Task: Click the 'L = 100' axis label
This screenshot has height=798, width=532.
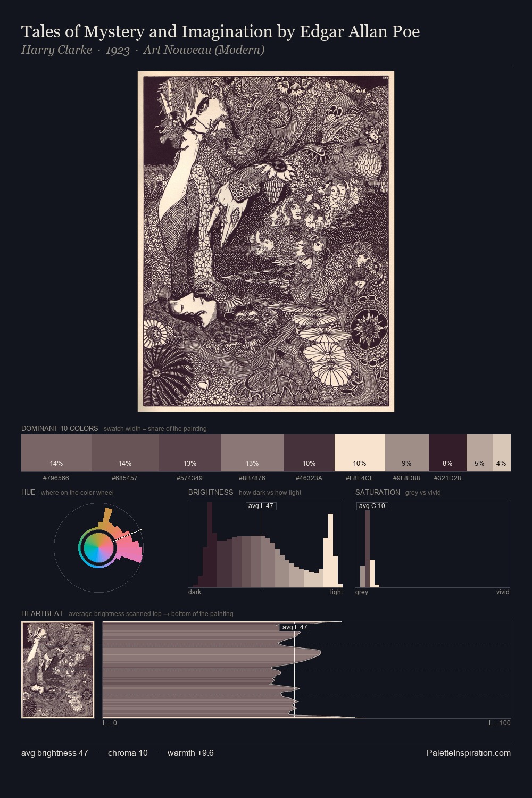Action: point(500,723)
